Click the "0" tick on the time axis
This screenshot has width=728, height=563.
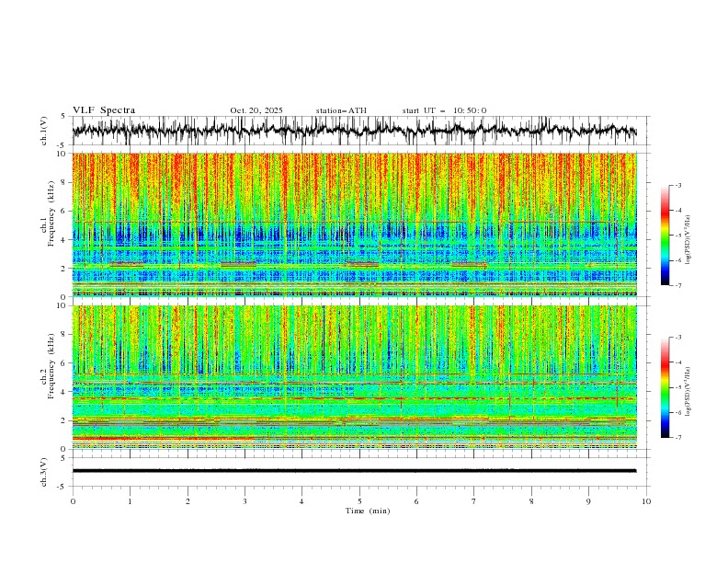[73, 501]
